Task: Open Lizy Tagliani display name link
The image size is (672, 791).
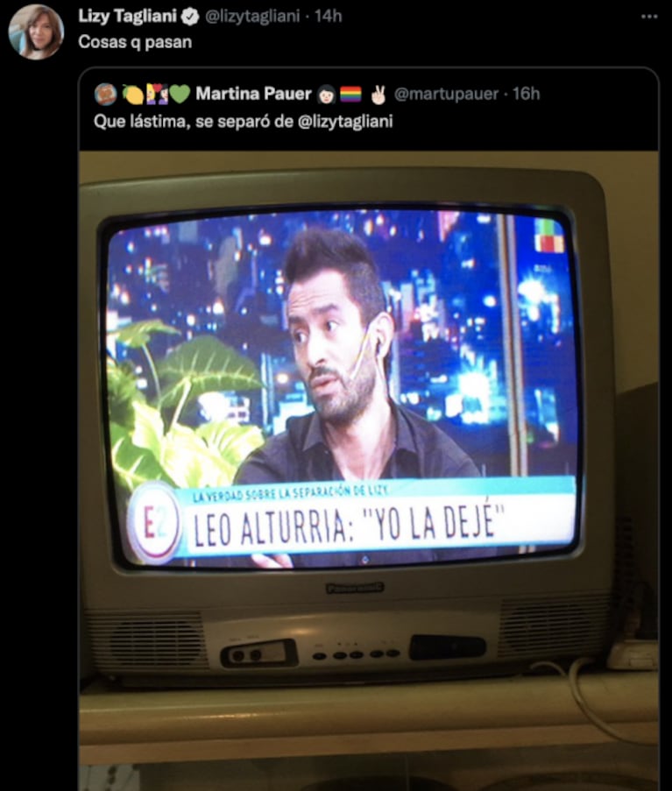Action: [128, 16]
